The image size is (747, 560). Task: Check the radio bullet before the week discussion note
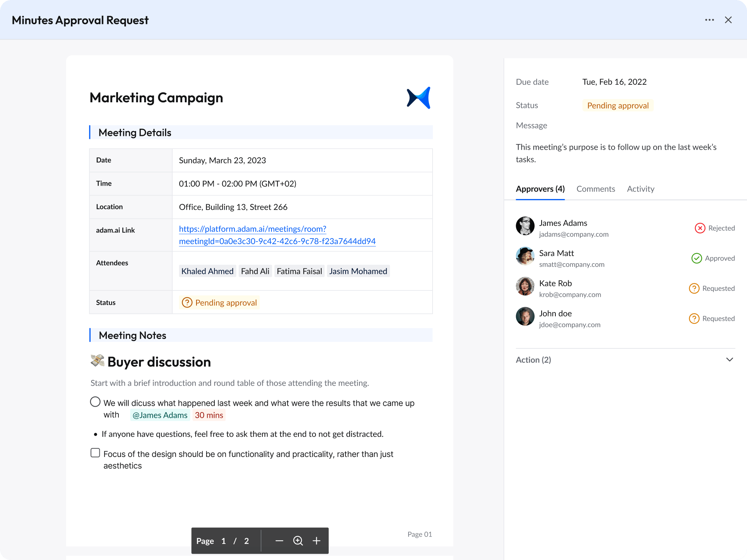click(x=95, y=402)
